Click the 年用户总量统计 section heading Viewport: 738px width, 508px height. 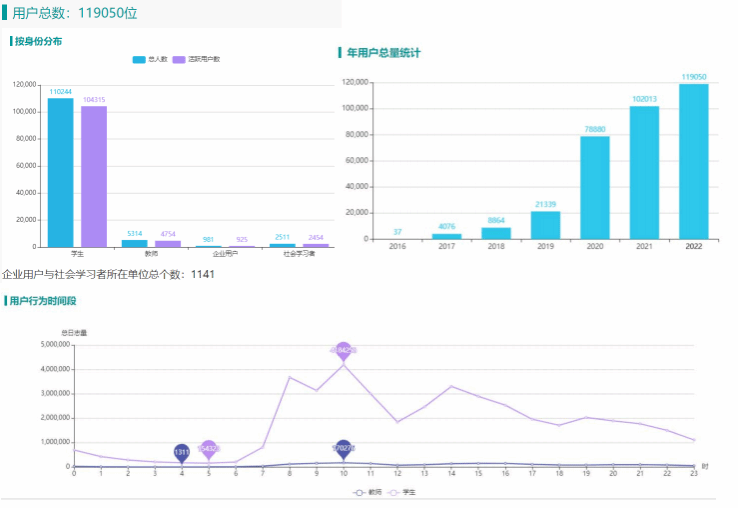(x=383, y=51)
